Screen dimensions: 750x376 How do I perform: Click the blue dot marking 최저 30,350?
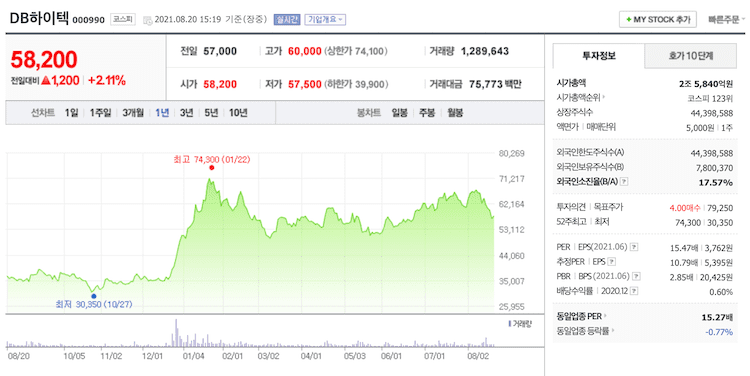pyautogui.click(x=94, y=296)
